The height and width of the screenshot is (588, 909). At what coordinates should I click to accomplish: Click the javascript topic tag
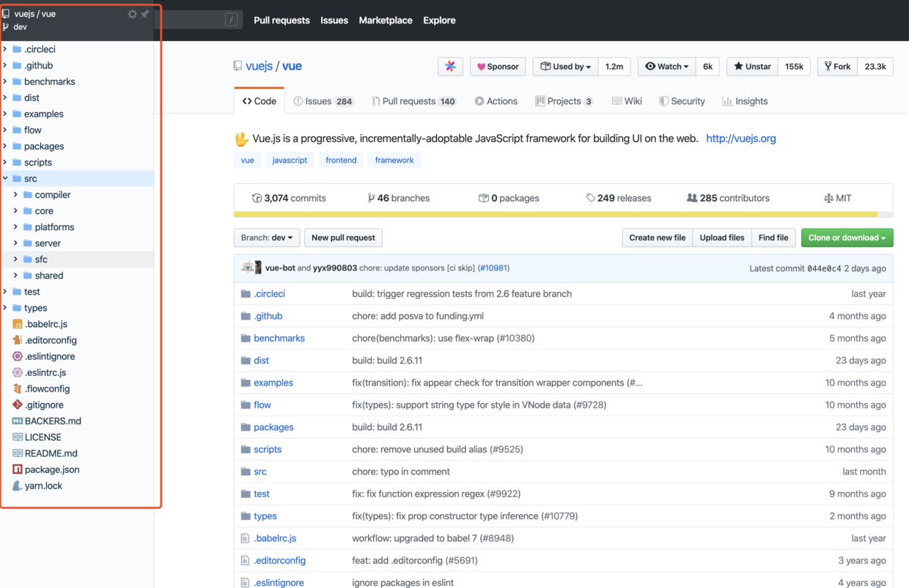point(290,160)
